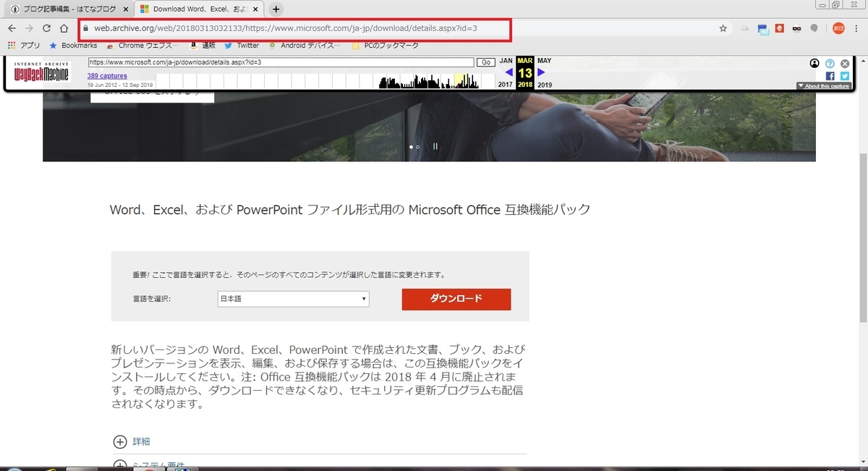Click the 言語を選択 label
This screenshot has height=471, width=868.
(151, 299)
